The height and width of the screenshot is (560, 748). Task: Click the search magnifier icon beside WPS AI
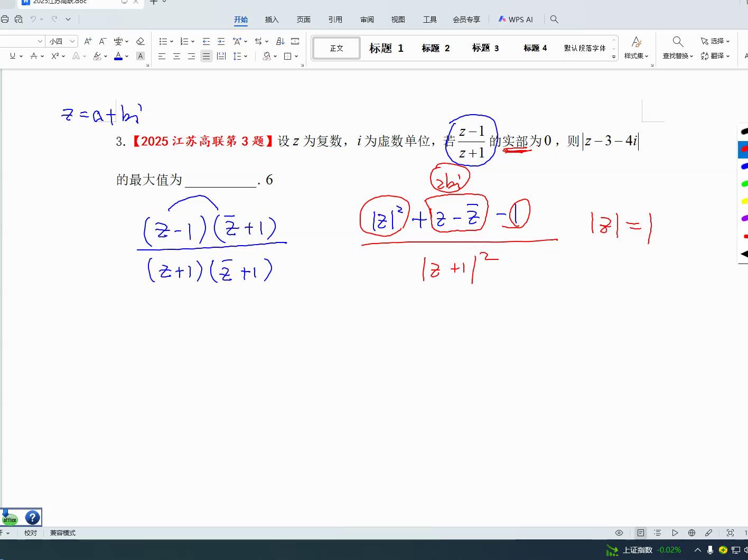(554, 20)
